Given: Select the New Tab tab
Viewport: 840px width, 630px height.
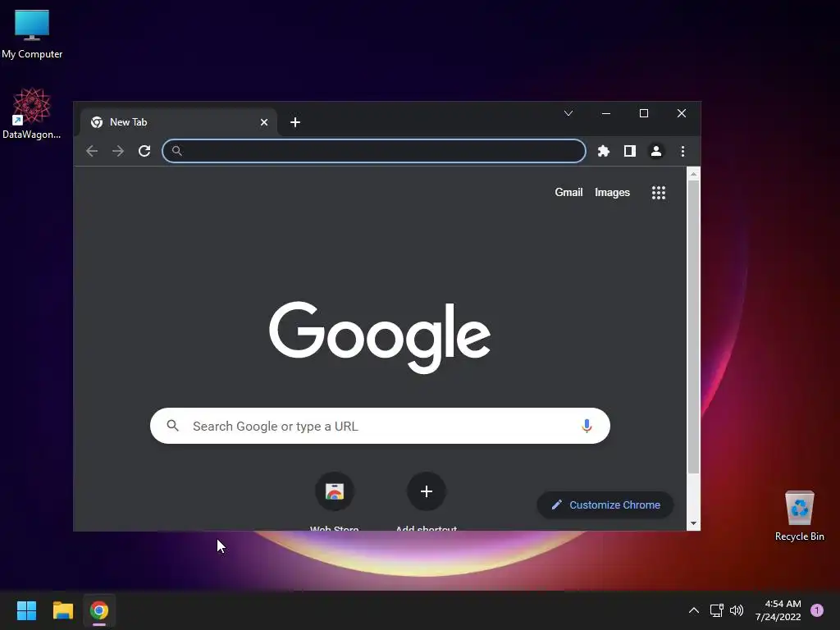Looking at the screenshot, I should tap(178, 122).
